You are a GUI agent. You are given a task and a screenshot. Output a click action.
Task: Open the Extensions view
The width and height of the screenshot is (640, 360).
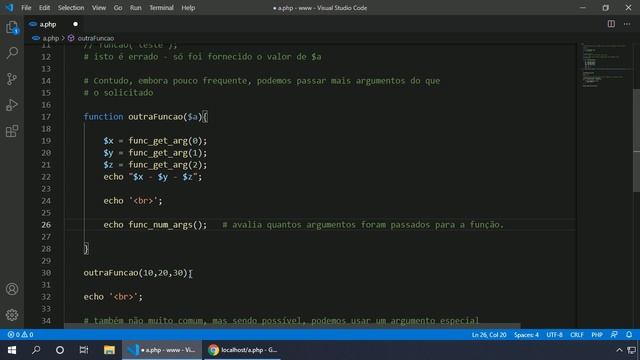[x=12, y=131]
